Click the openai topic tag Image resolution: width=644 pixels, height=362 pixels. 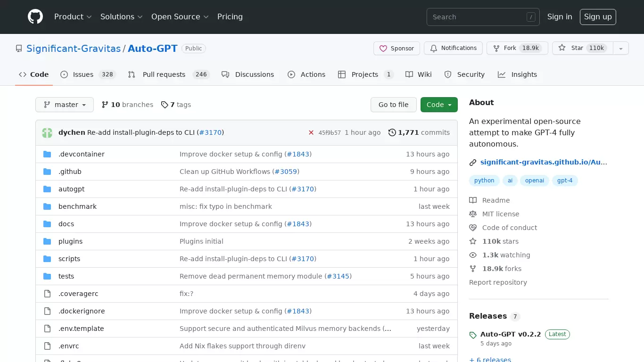coord(535,181)
